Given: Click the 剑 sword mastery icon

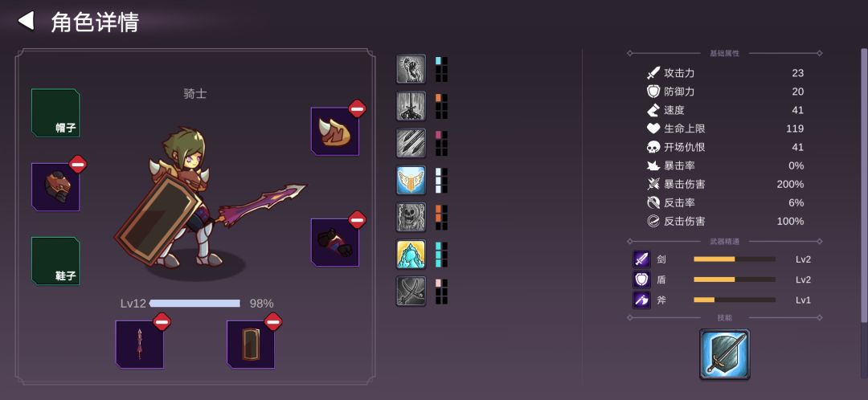Looking at the screenshot, I should click(641, 259).
